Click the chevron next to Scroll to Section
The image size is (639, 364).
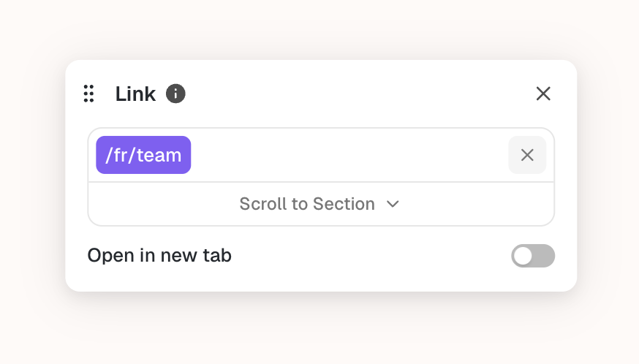click(393, 204)
